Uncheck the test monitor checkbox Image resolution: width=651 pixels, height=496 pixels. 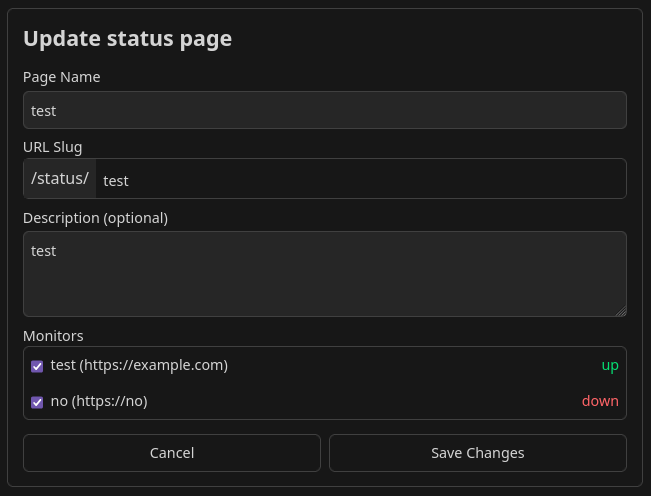pos(37,366)
